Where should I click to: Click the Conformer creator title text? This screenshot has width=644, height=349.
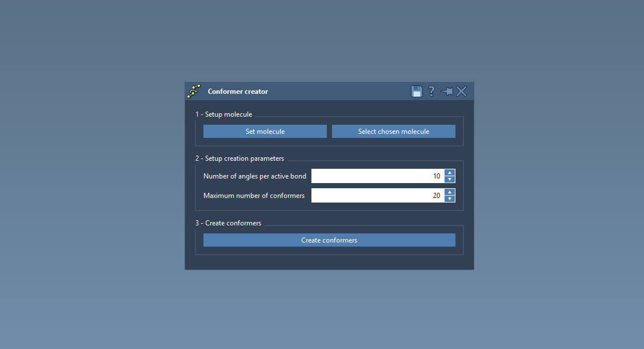238,92
